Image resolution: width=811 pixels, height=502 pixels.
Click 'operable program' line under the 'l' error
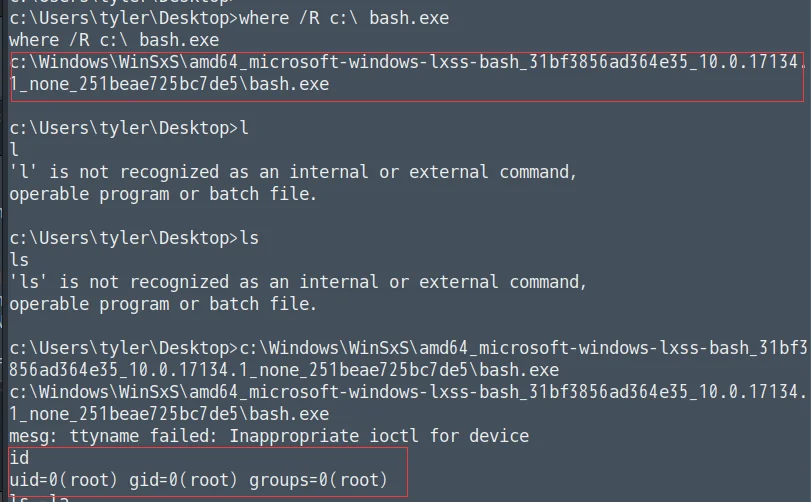pyautogui.click(x=163, y=194)
